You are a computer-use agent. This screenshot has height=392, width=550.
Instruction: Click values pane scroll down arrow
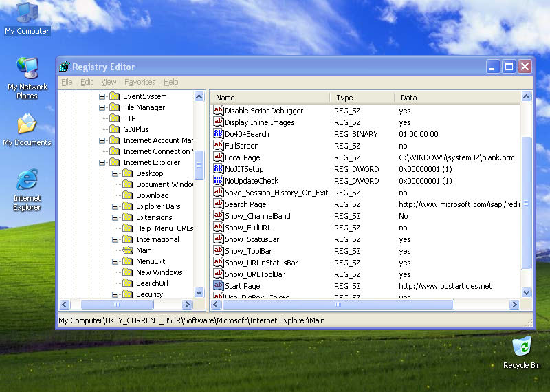pos(526,292)
